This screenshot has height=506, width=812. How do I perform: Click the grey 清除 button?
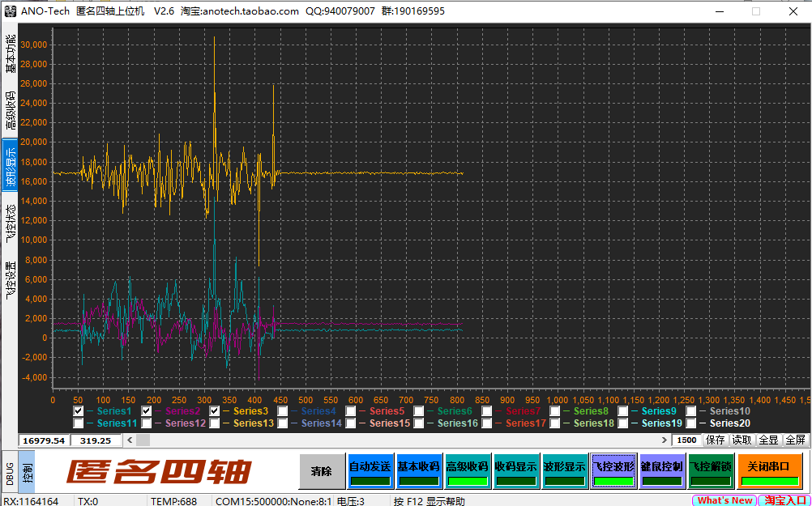(x=322, y=471)
